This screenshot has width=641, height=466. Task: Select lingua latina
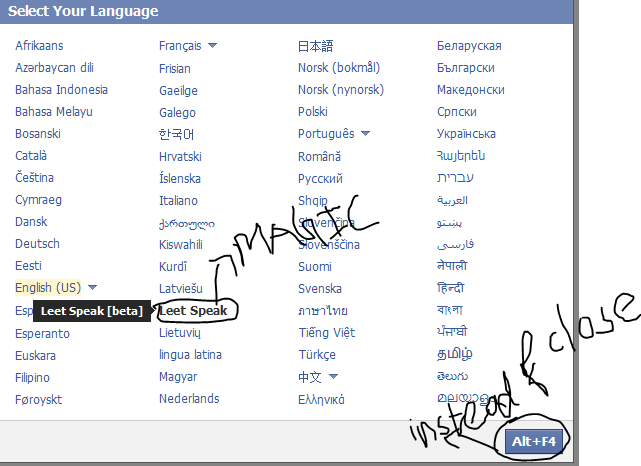point(191,355)
